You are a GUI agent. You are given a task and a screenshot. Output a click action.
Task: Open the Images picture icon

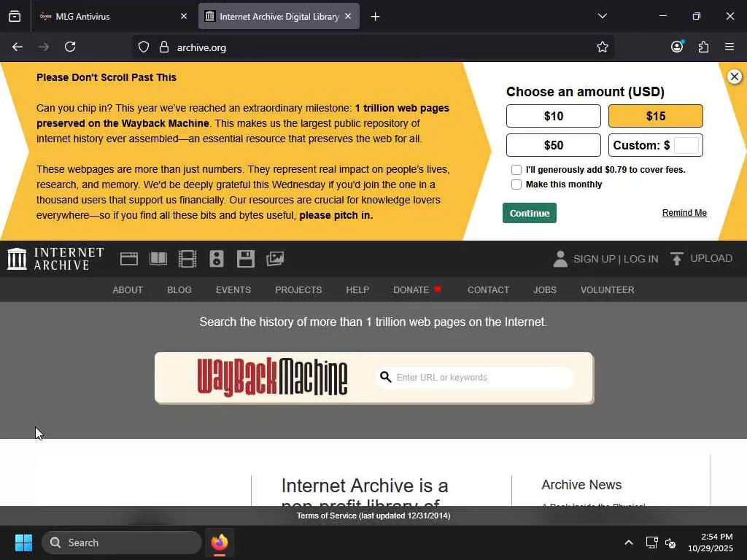click(x=275, y=259)
